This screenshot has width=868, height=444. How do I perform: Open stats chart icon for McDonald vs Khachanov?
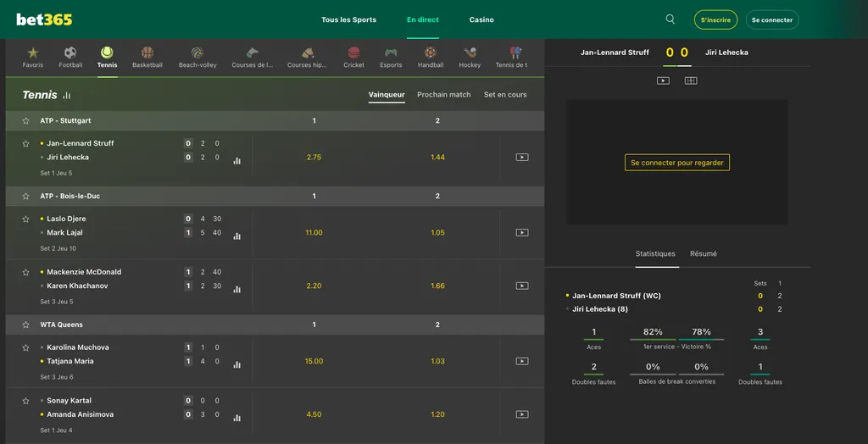point(237,289)
